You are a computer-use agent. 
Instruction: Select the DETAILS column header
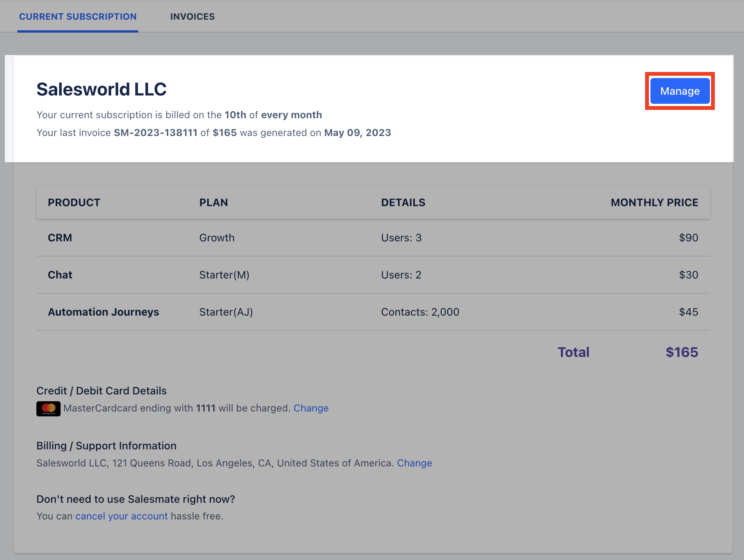tap(403, 202)
